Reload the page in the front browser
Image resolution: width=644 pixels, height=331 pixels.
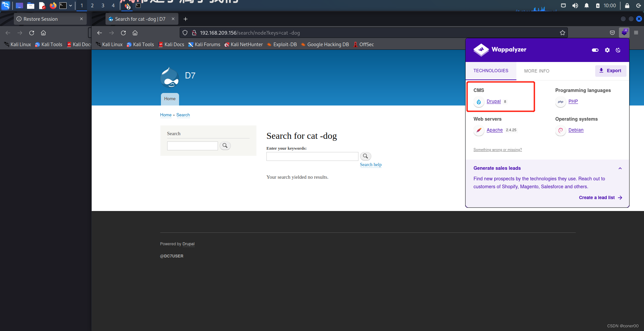(123, 33)
